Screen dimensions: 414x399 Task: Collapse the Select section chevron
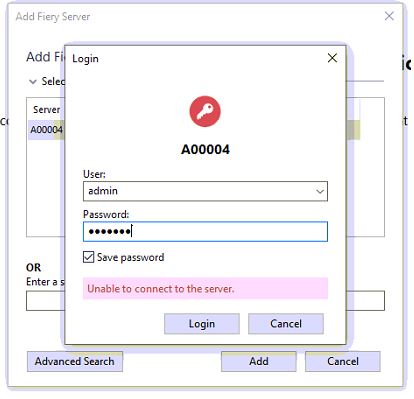click(33, 81)
